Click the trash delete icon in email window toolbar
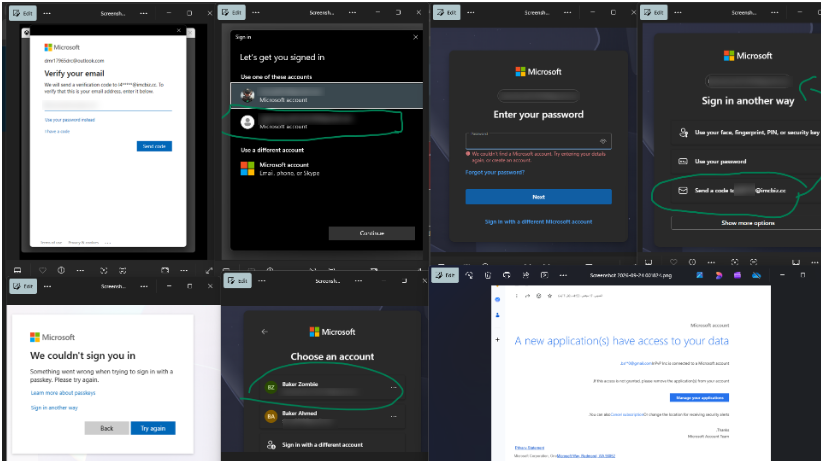The height and width of the screenshot is (461, 821). point(487,275)
